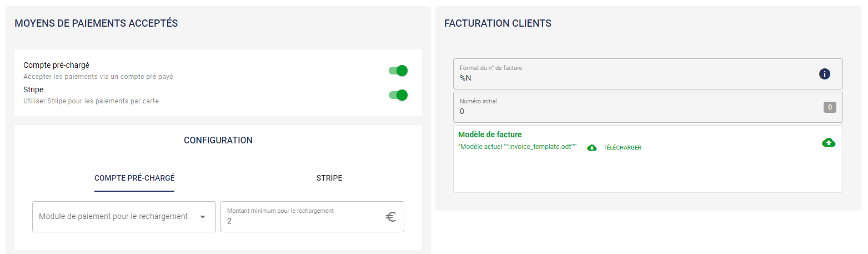Expand the payment module dropdown arrow
The image size is (868, 254).
pyautogui.click(x=203, y=217)
